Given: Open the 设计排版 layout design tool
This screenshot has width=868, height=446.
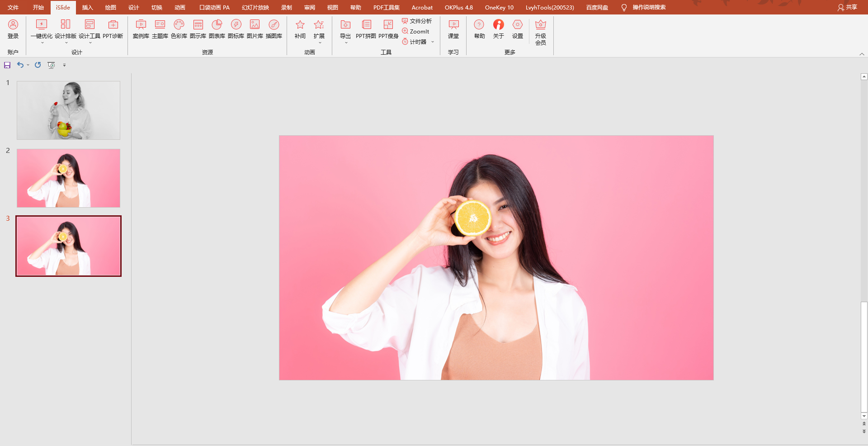Looking at the screenshot, I should (66, 29).
